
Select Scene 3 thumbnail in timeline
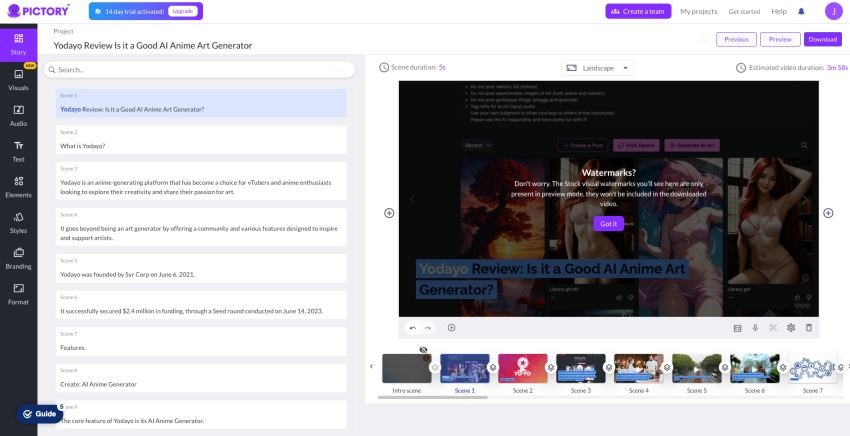581,368
